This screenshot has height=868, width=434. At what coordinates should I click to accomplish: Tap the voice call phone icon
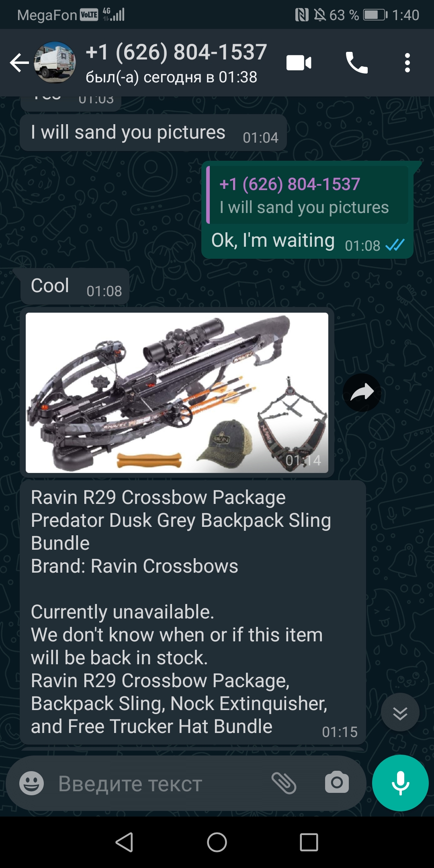[356, 63]
